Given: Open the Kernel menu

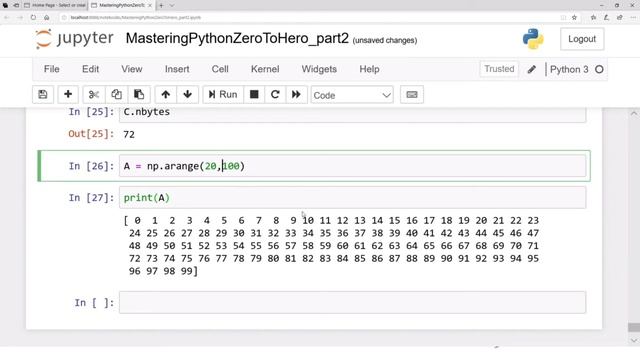Looking at the screenshot, I should pos(265,69).
